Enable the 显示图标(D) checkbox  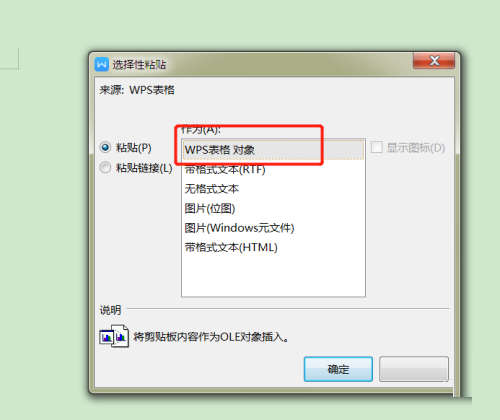[x=377, y=147]
